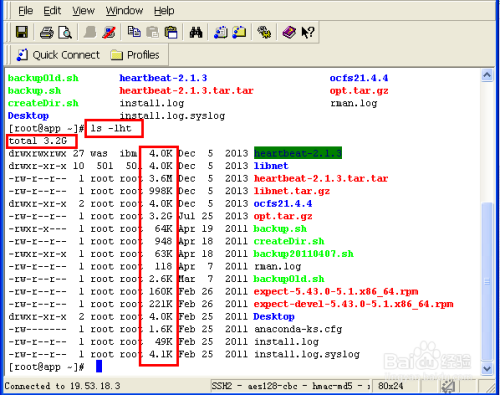The width and height of the screenshot is (500, 395).
Task: Click the Paste Selection clipboard icon
Action: (x=171, y=32)
